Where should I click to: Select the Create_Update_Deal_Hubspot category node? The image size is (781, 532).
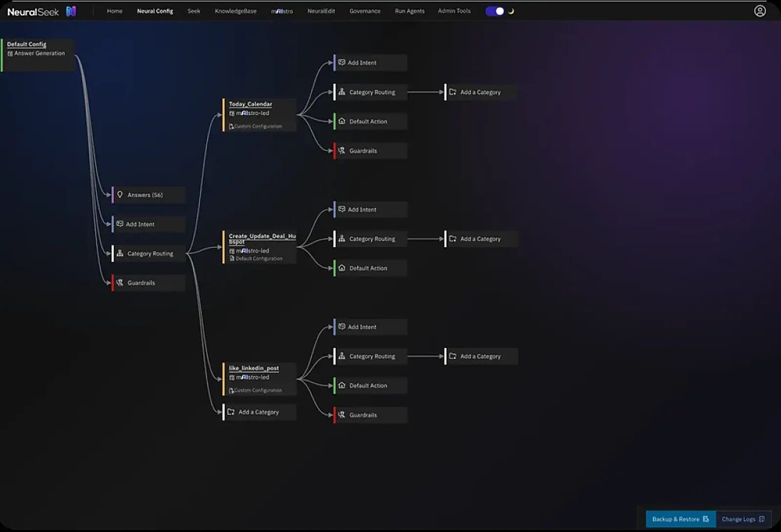click(259, 247)
